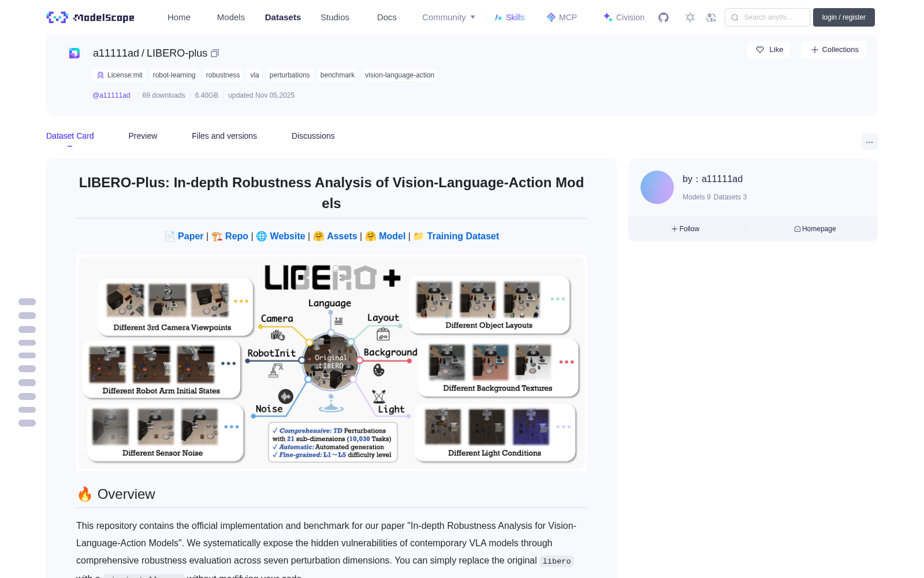Open the Assets link
The height and width of the screenshot is (578, 924).
[342, 236]
